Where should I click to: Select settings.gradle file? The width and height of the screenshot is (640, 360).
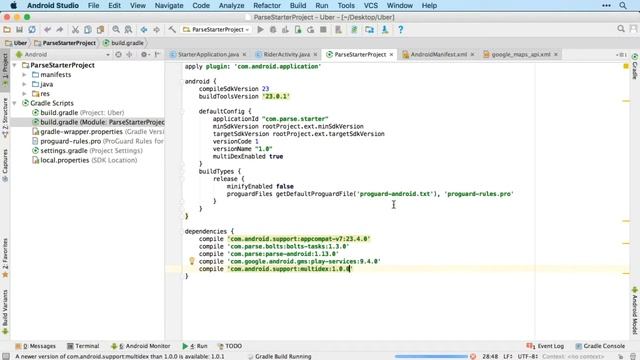[87, 151]
